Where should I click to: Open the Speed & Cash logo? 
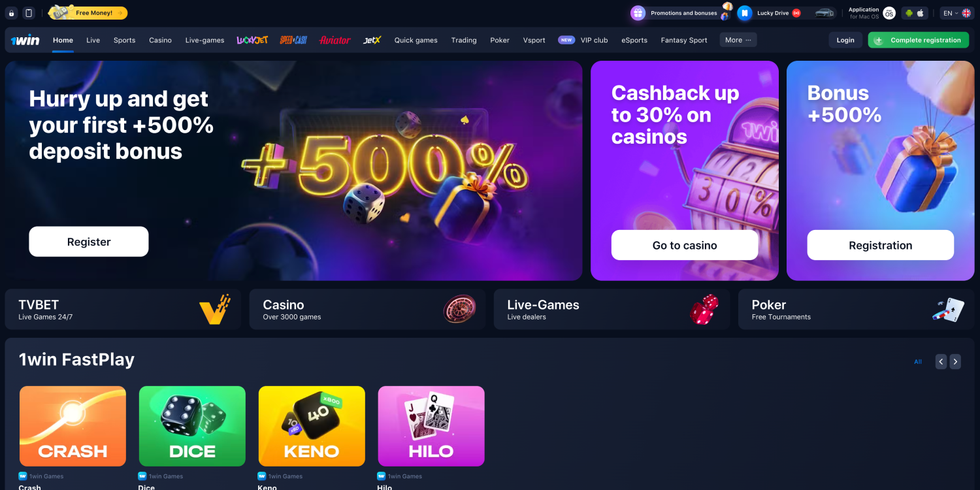pos(293,40)
